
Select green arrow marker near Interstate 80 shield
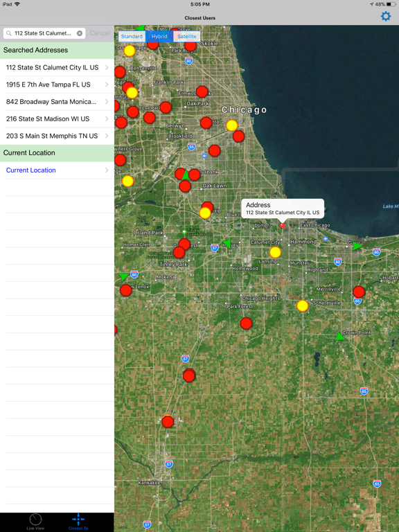pyautogui.click(x=123, y=276)
